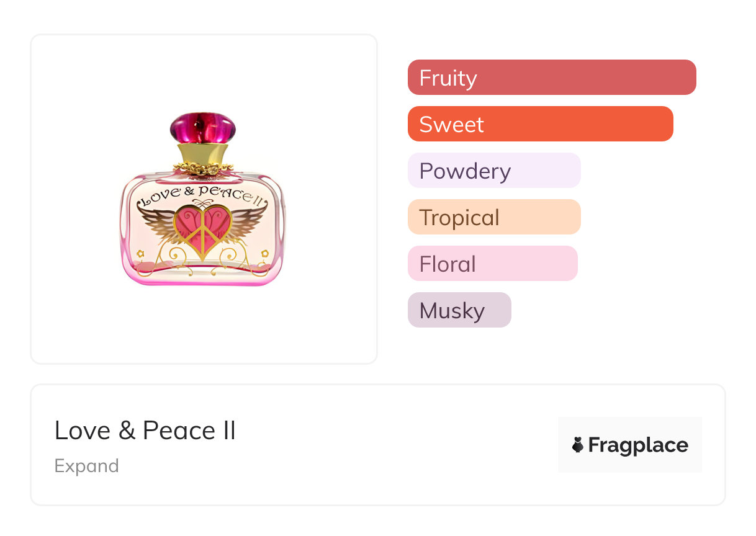Screen dimensions: 756x536
Task: Pick the Tropical accord bar
Action: pyautogui.click(x=493, y=217)
